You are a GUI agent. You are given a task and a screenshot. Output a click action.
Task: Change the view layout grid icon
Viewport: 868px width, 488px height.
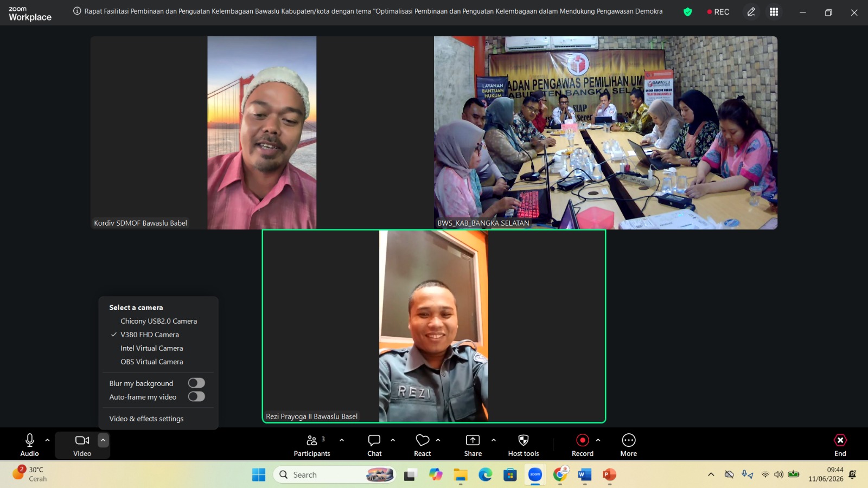(774, 12)
